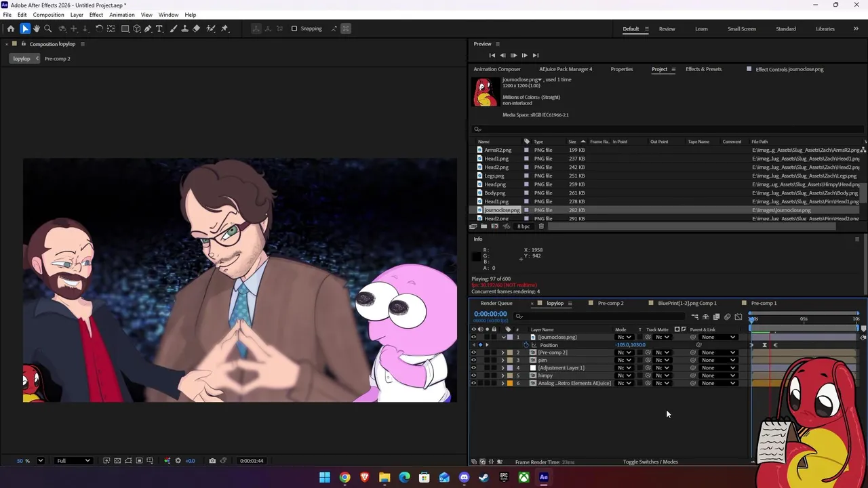Expand the pim layer properties
The image size is (868, 488).
[502, 360]
